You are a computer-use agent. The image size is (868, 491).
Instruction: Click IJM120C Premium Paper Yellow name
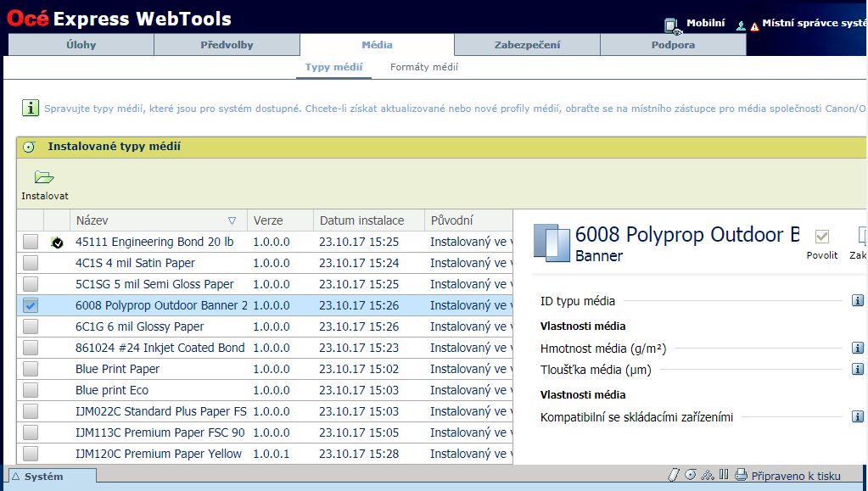point(159,454)
